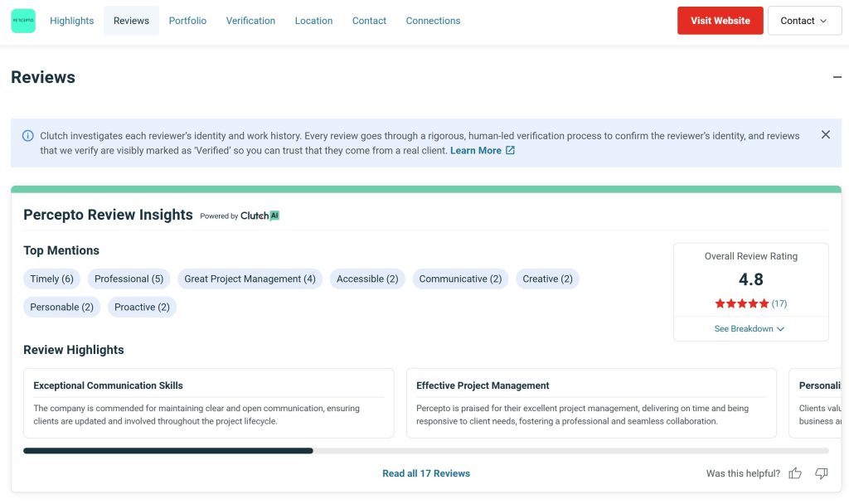Select the Proactive (2) mention chip
Viewport: 849px width, 504px height.
pos(142,307)
